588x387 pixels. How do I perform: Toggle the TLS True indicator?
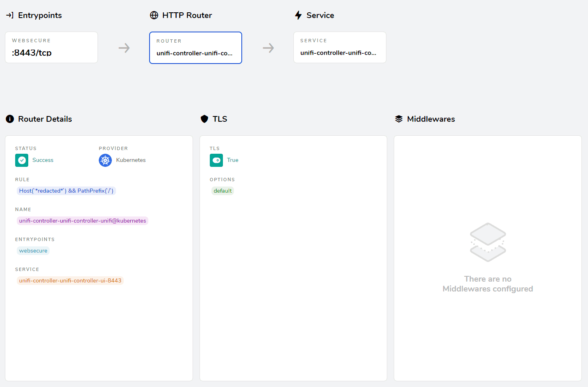click(216, 160)
